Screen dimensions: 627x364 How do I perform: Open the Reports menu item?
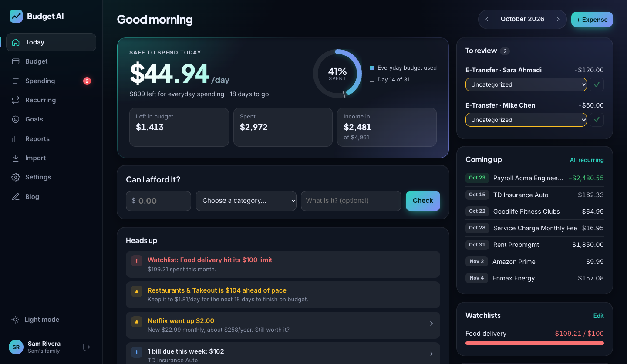coord(51,139)
